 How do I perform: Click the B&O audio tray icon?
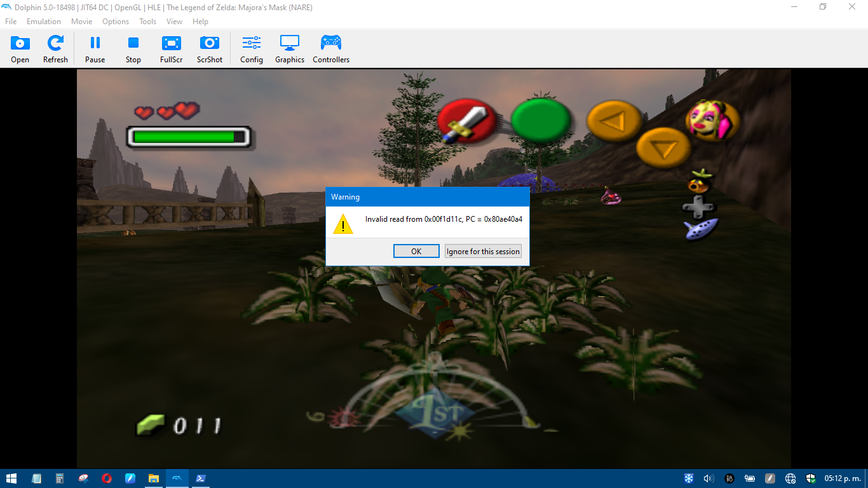(729, 478)
